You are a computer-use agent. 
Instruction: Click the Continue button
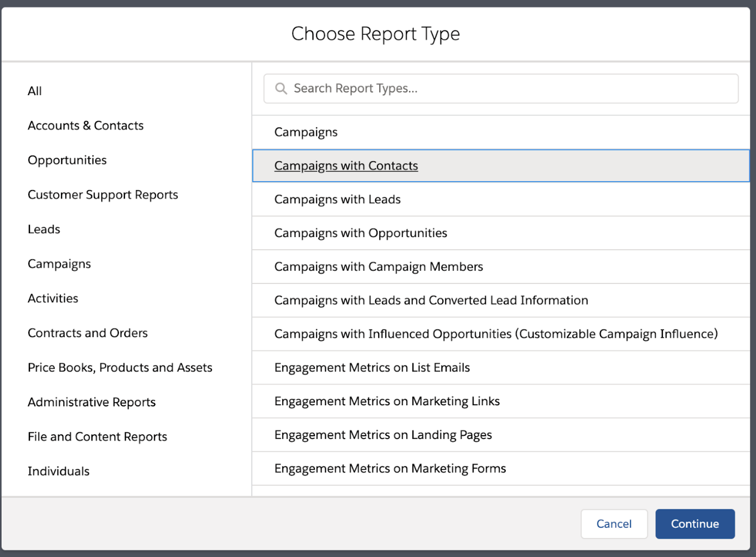(695, 524)
